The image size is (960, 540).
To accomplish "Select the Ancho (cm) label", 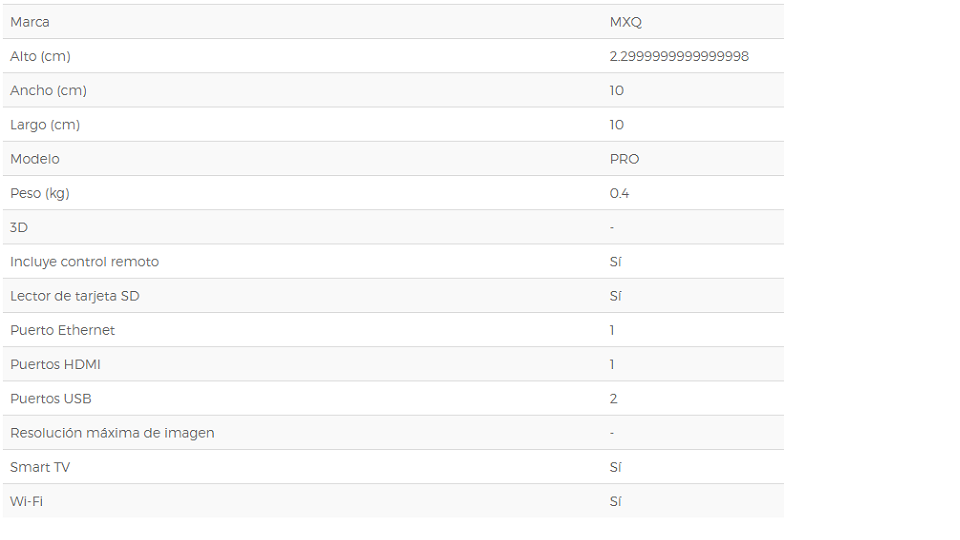I will (48, 91).
